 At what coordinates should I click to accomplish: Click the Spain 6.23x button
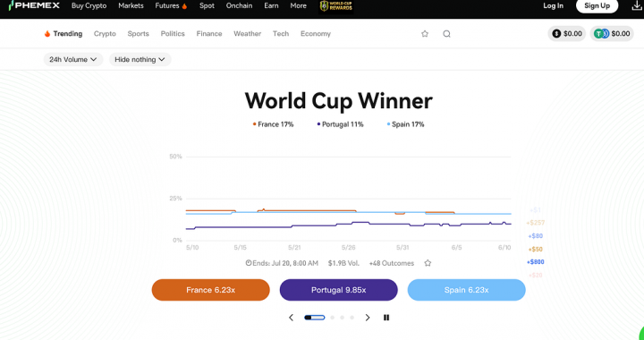click(467, 290)
